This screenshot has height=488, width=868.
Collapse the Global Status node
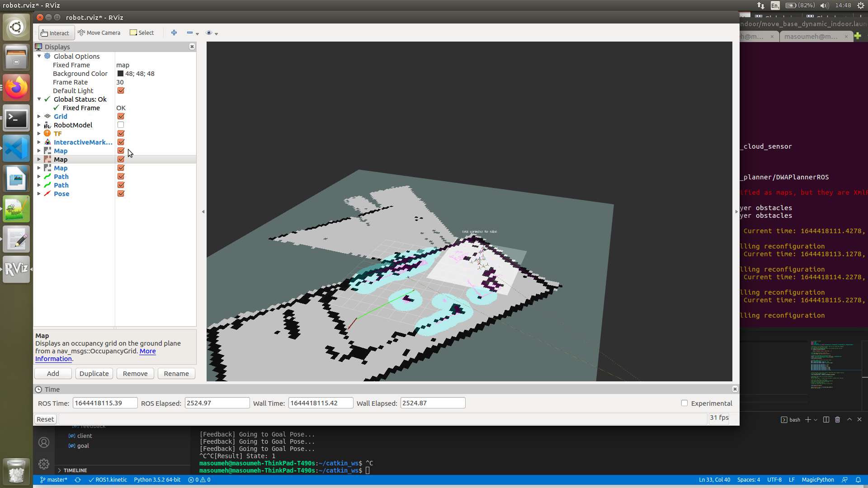pos(39,99)
